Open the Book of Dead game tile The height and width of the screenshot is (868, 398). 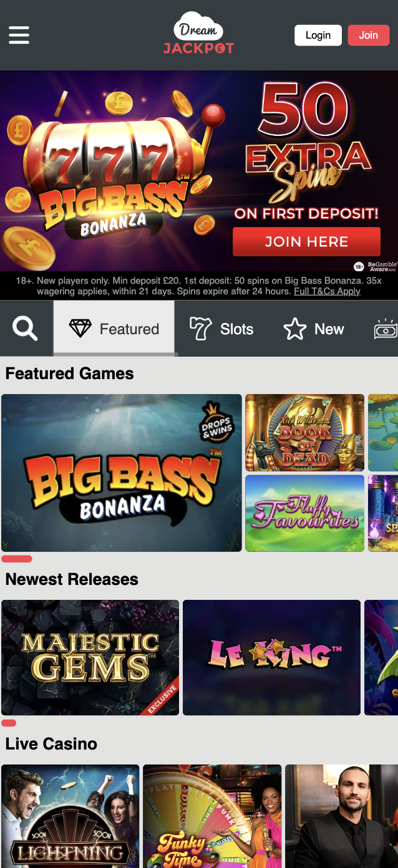coord(304,433)
